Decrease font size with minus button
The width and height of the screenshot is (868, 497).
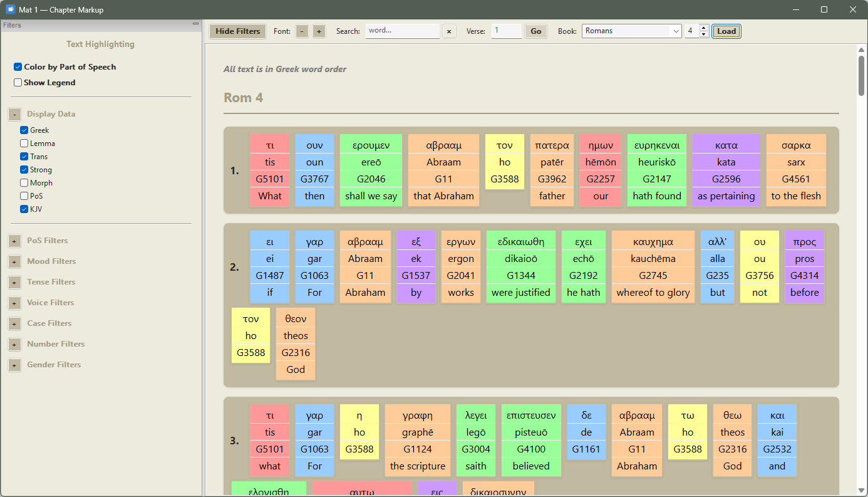pyautogui.click(x=302, y=31)
